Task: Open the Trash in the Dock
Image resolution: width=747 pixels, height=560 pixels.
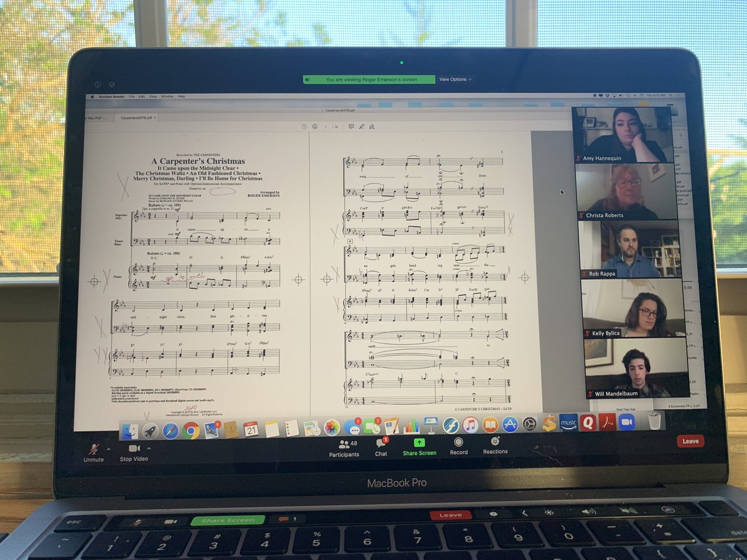Action: coord(654,421)
